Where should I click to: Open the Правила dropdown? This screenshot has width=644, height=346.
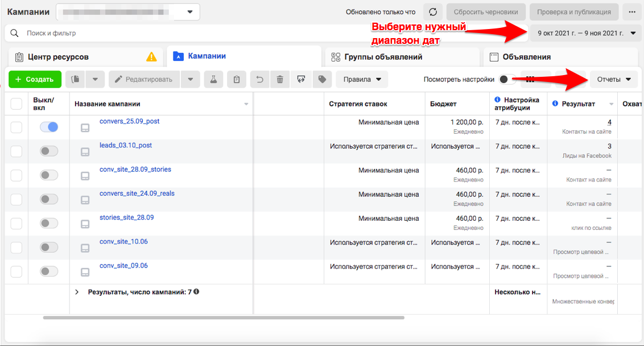(x=362, y=79)
